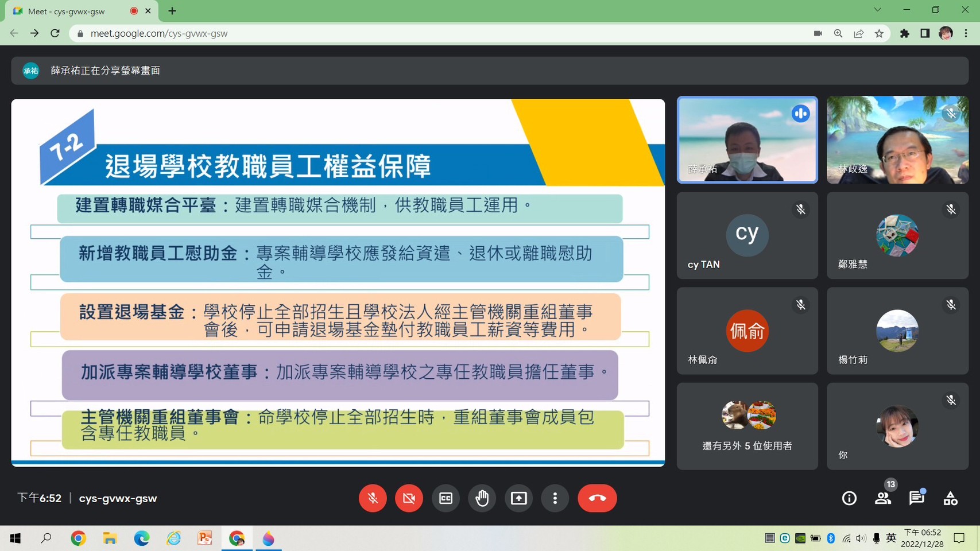Open the Chrome customize menu
The height and width of the screenshot is (551, 980).
click(x=966, y=33)
